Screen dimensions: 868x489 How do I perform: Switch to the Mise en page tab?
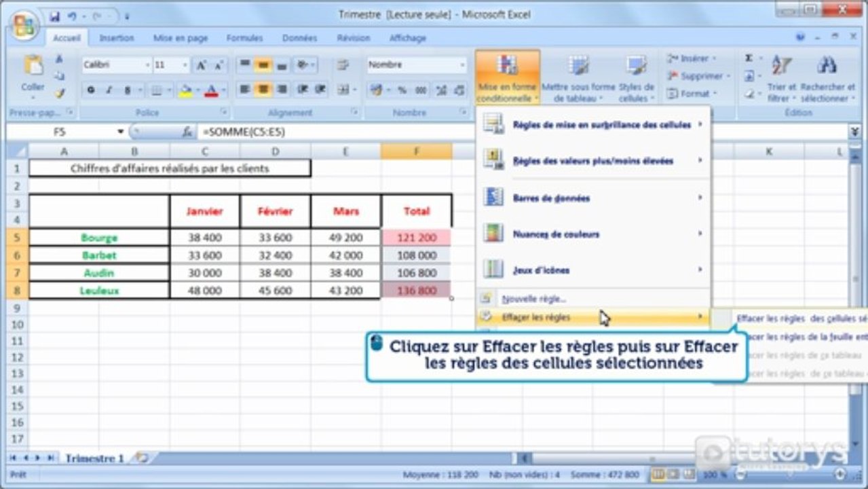tap(181, 38)
